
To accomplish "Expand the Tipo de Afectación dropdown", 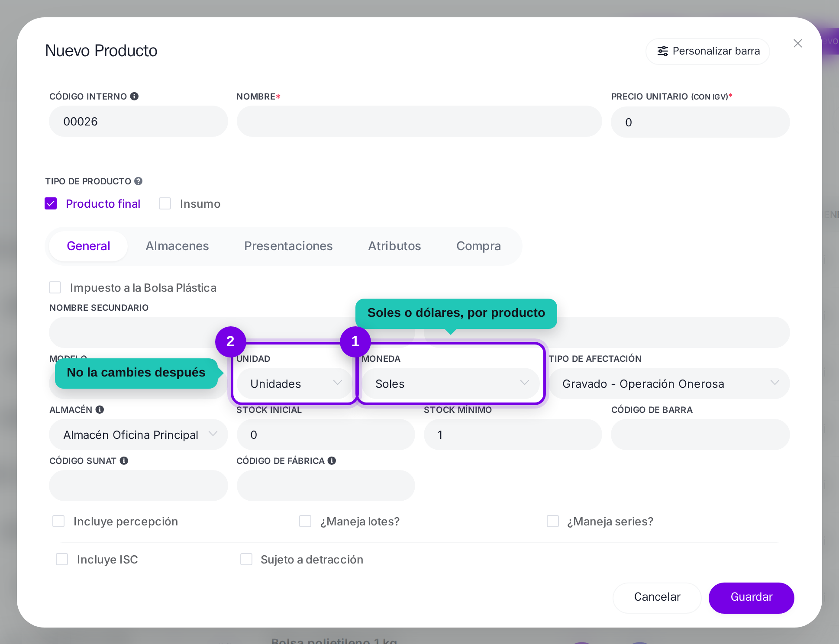I will [669, 383].
